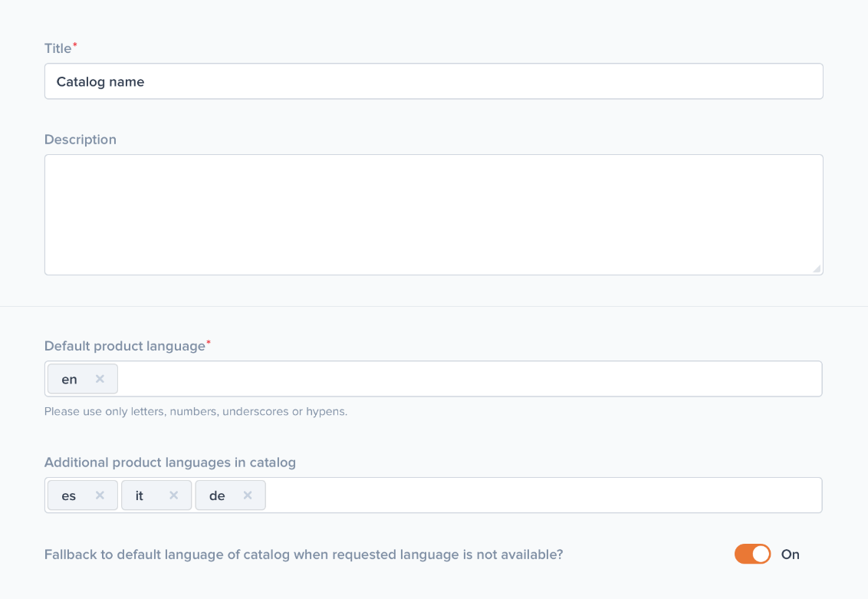Click the "Additional product languages in catalog" label

click(169, 462)
